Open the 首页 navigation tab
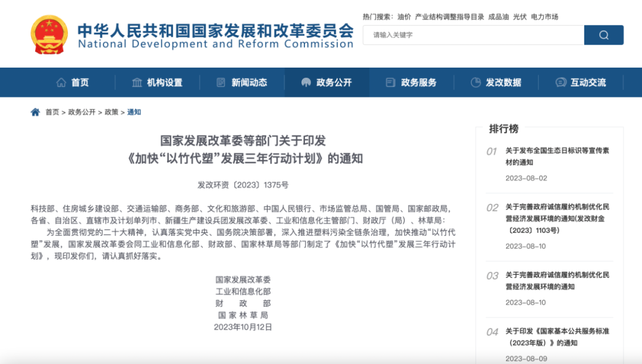642x364 pixels. [73, 83]
